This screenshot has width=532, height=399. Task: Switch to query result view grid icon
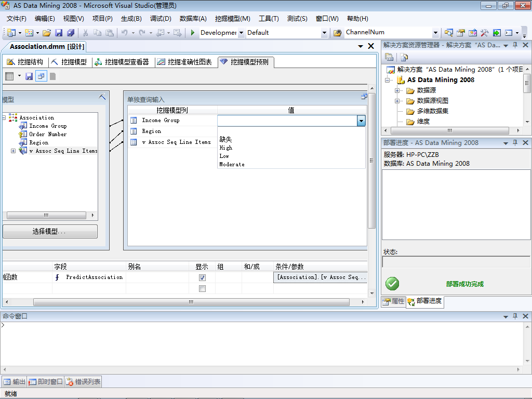(x=9, y=76)
